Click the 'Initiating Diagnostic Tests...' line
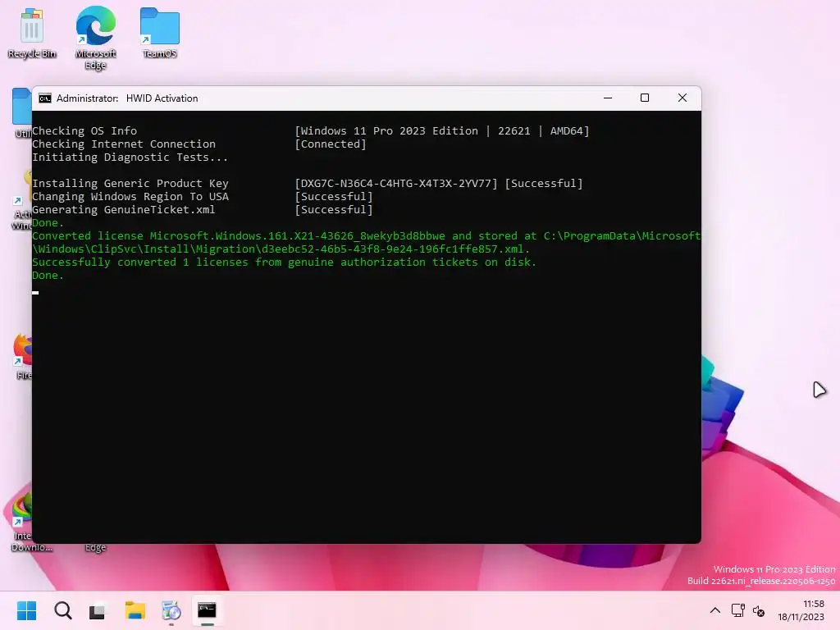 (130, 157)
